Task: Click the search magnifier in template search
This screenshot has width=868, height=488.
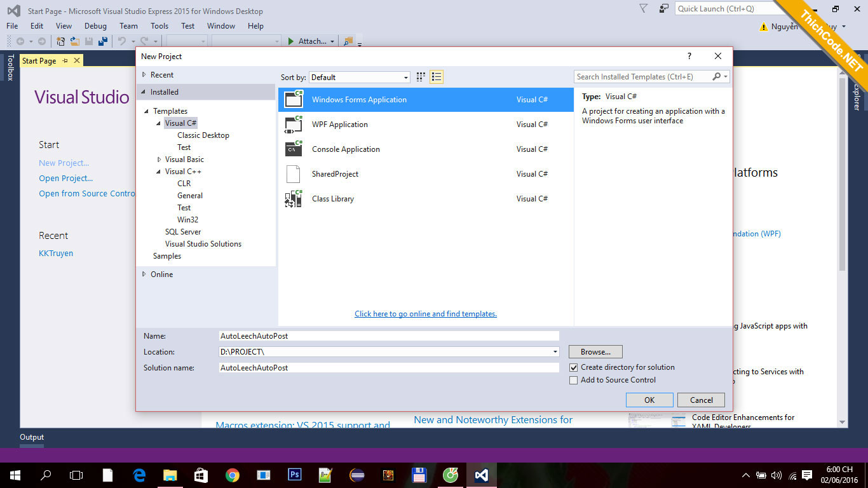Action: pos(717,77)
